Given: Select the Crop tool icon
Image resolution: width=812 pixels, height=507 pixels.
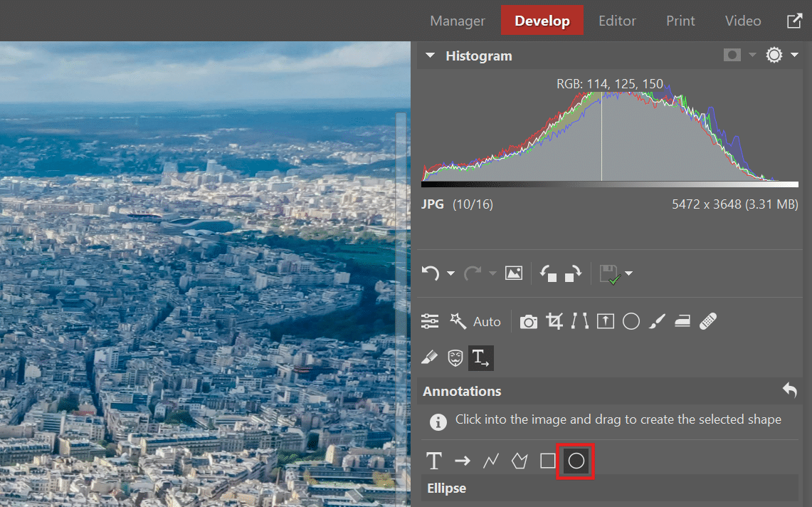Looking at the screenshot, I should tap(554, 322).
